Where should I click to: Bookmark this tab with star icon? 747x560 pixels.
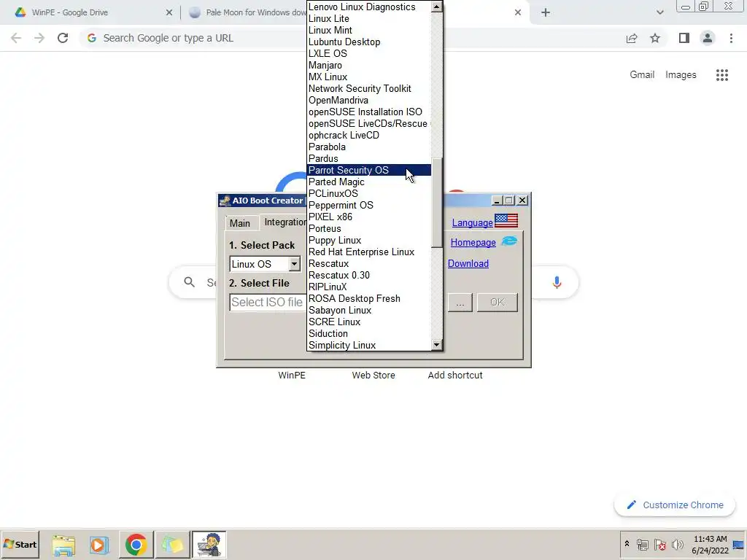(x=655, y=38)
